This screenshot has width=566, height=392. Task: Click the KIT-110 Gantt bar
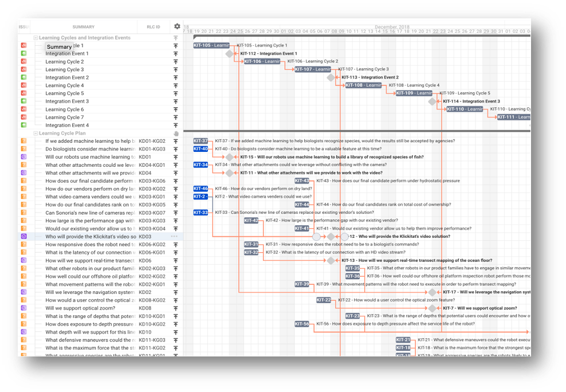tap(465, 109)
